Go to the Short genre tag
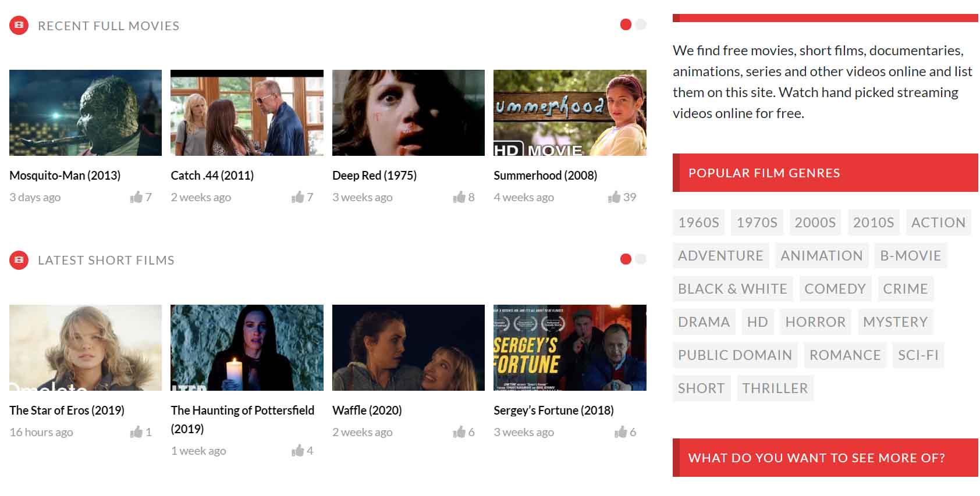The image size is (980, 496). [x=701, y=388]
